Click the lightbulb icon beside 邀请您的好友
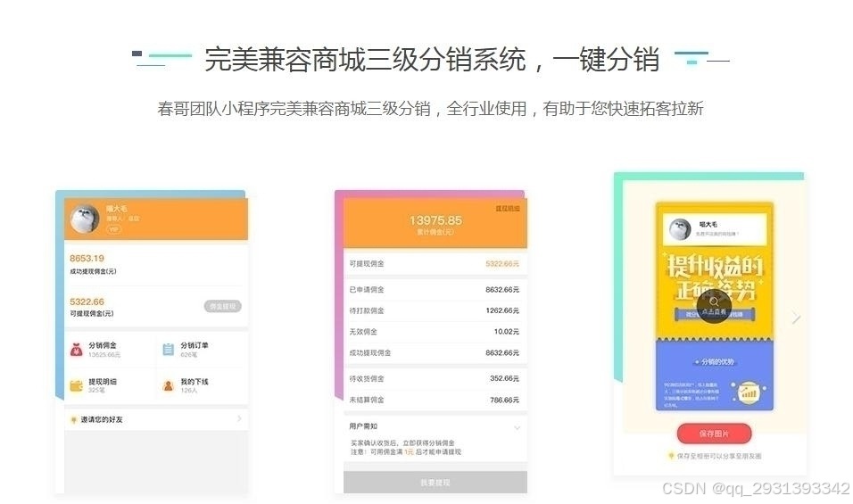 [73, 420]
